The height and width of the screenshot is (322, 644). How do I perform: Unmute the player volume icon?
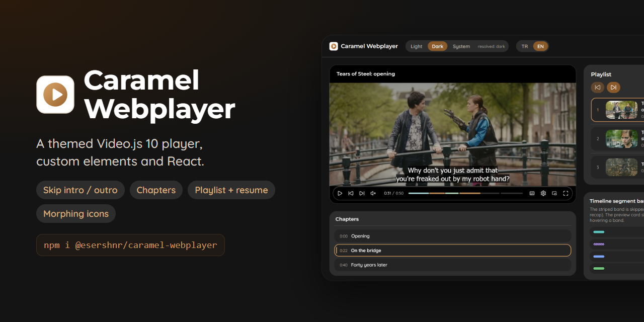click(373, 193)
